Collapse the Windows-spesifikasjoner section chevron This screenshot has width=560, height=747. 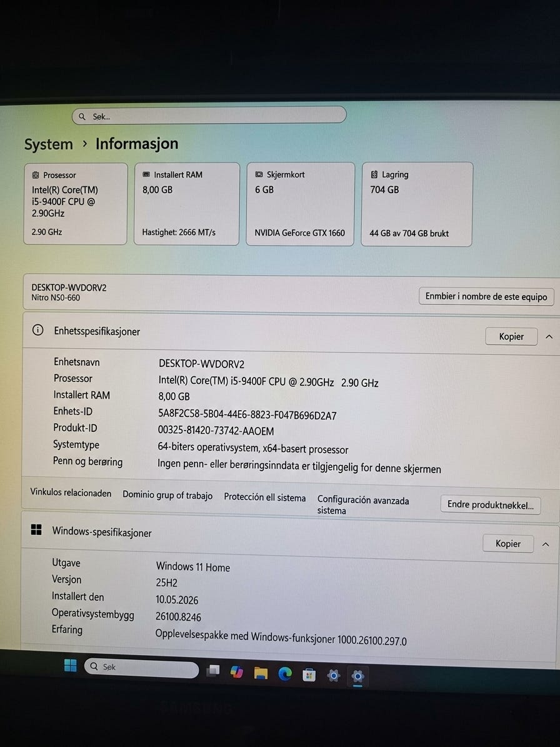coord(546,544)
